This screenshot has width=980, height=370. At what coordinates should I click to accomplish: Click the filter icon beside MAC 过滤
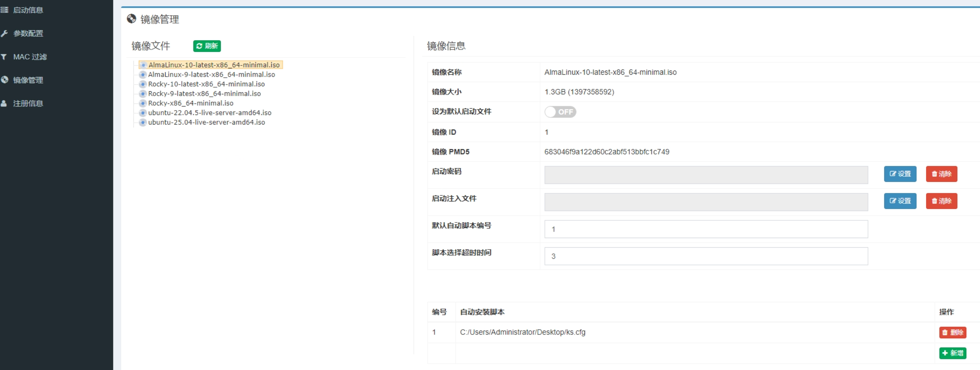pos(4,57)
